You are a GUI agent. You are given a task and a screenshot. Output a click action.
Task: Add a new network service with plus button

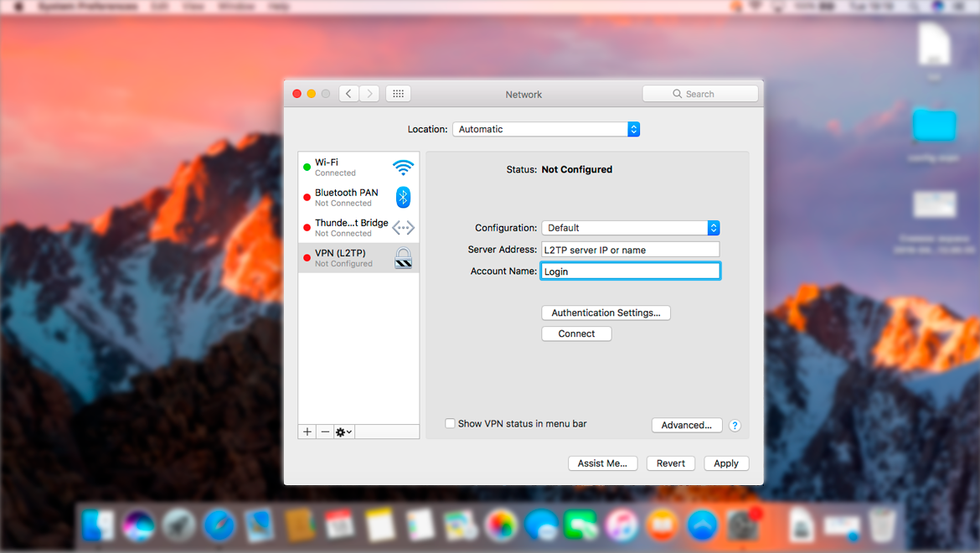point(307,432)
